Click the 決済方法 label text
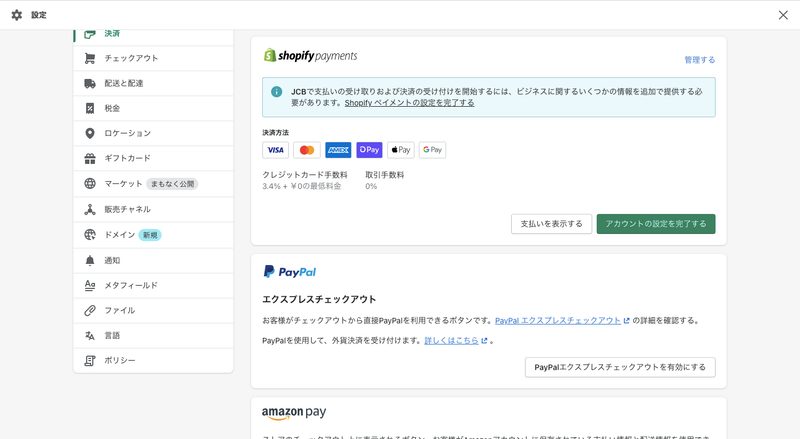This screenshot has height=439, width=800. [x=276, y=132]
